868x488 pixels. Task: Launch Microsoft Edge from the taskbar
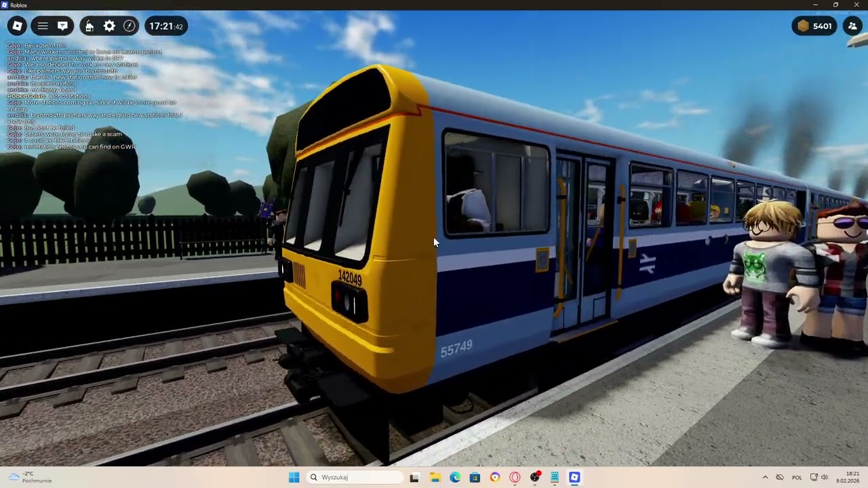pos(454,477)
